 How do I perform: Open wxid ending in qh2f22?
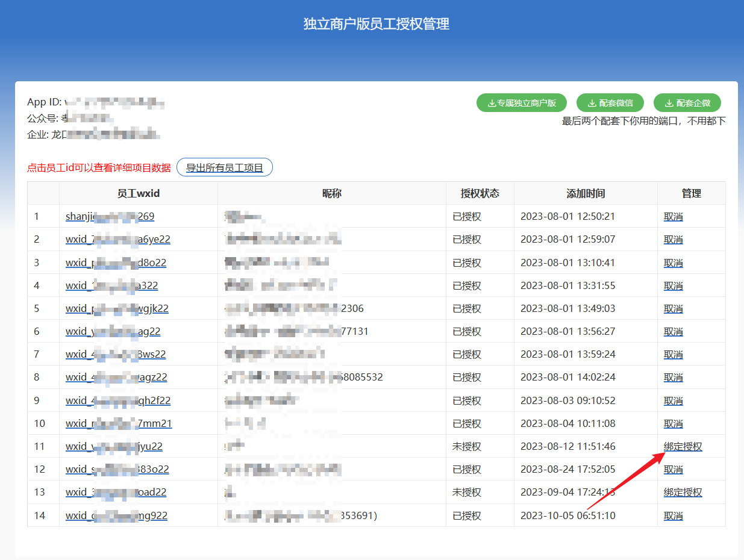tap(118, 401)
